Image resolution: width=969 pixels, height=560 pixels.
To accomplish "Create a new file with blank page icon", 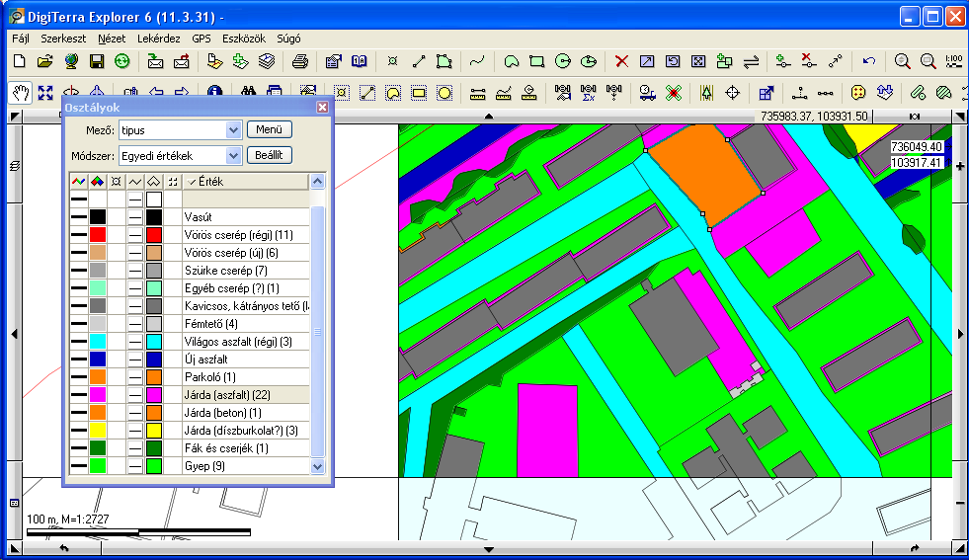I will [19, 61].
